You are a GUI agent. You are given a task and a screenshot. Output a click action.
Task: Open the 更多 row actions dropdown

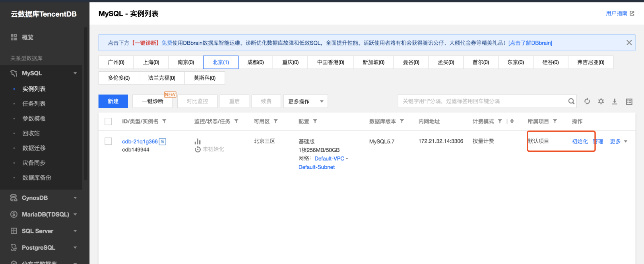(x=619, y=141)
